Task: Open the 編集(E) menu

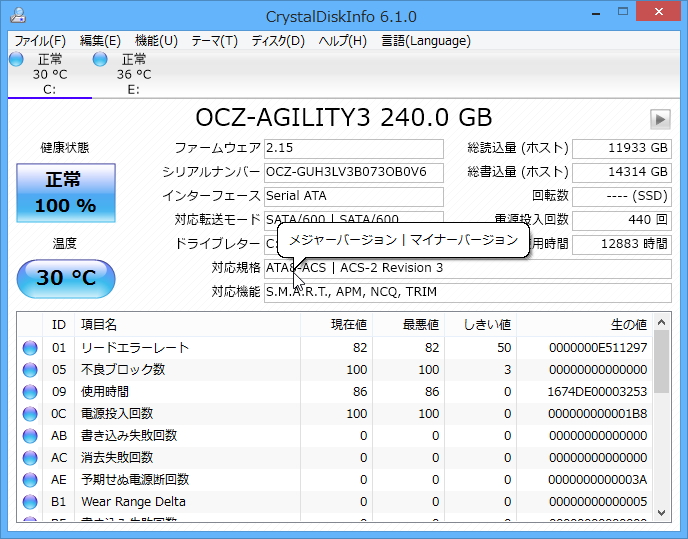Action: pos(100,41)
